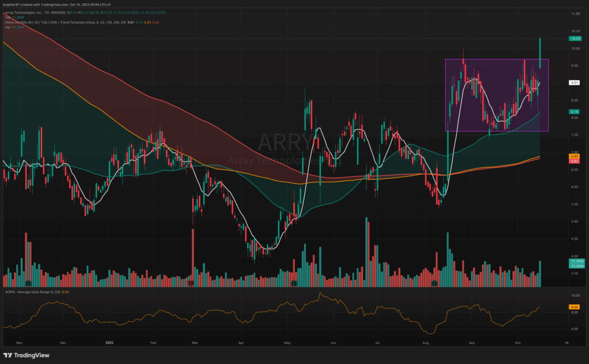
Task: Click Feb on the time axis
Action: tap(153, 342)
